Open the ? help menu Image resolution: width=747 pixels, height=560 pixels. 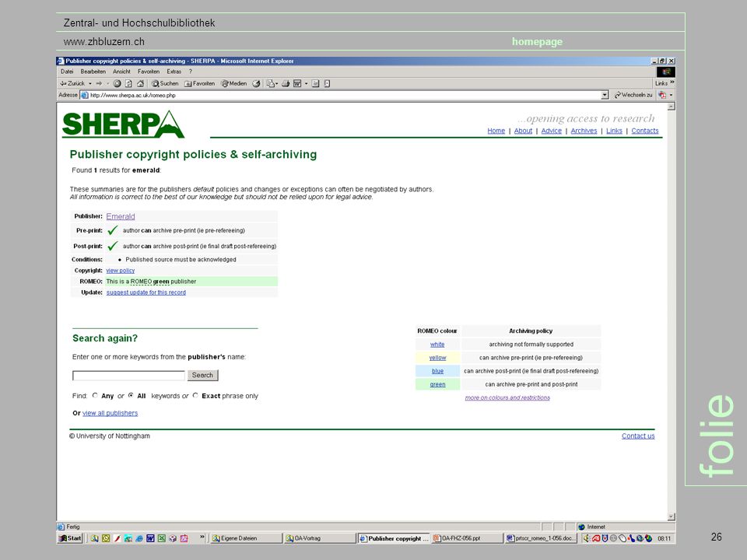(x=190, y=72)
